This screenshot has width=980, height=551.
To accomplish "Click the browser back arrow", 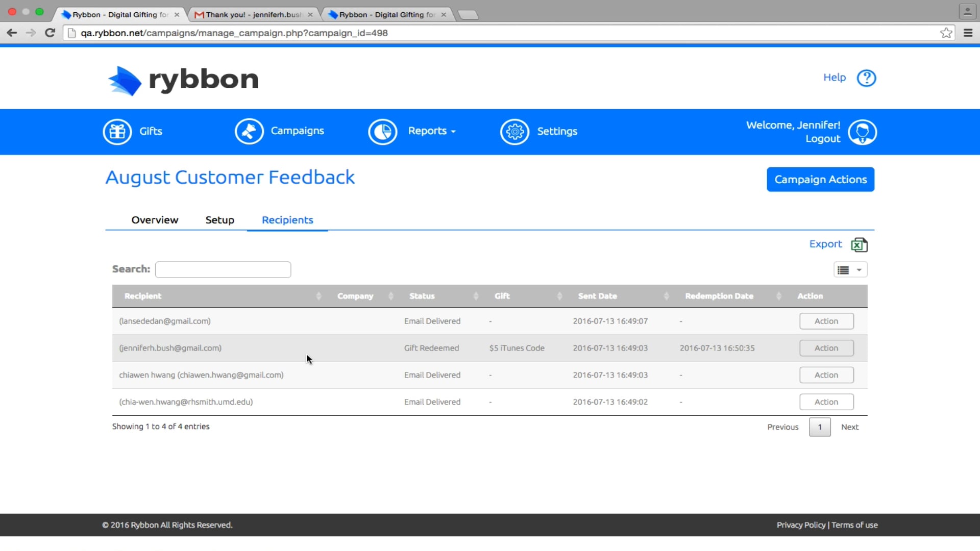I will pos(12,33).
